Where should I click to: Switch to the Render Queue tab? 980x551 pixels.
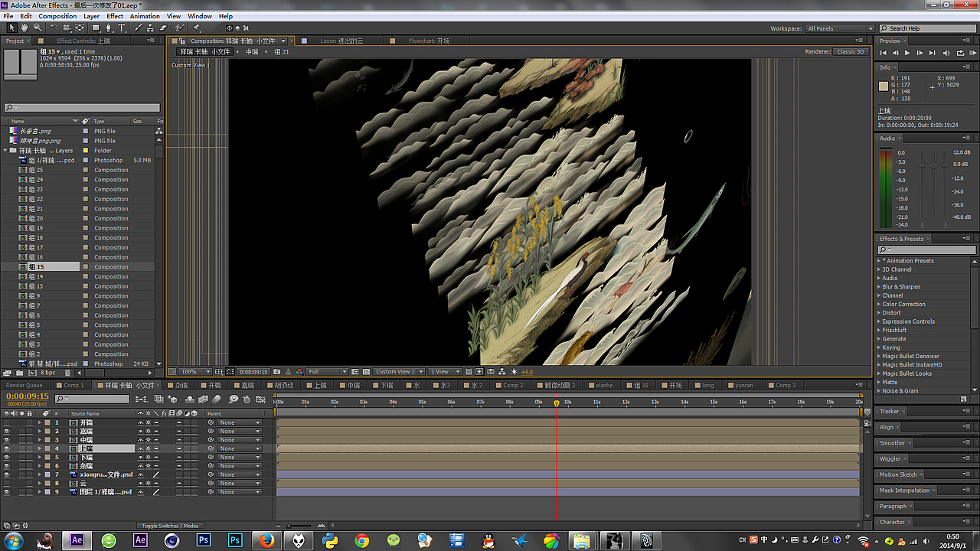(x=24, y=386)
